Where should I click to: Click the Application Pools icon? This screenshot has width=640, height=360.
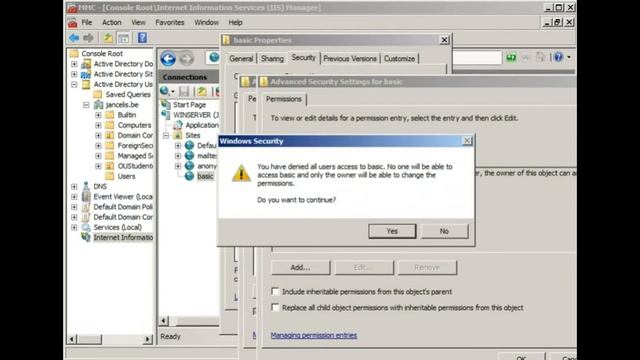pos(178,125)
